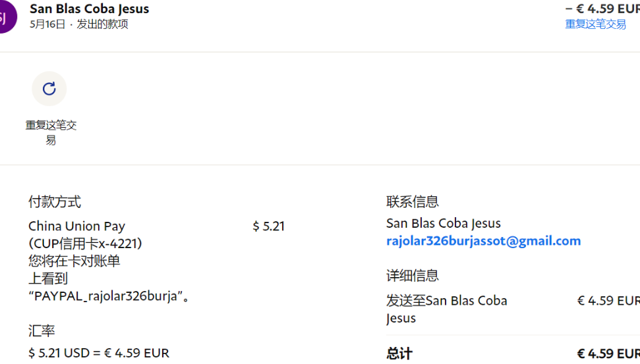
Task: Click the circular repeat transaction icon
Action: (49, 89)
